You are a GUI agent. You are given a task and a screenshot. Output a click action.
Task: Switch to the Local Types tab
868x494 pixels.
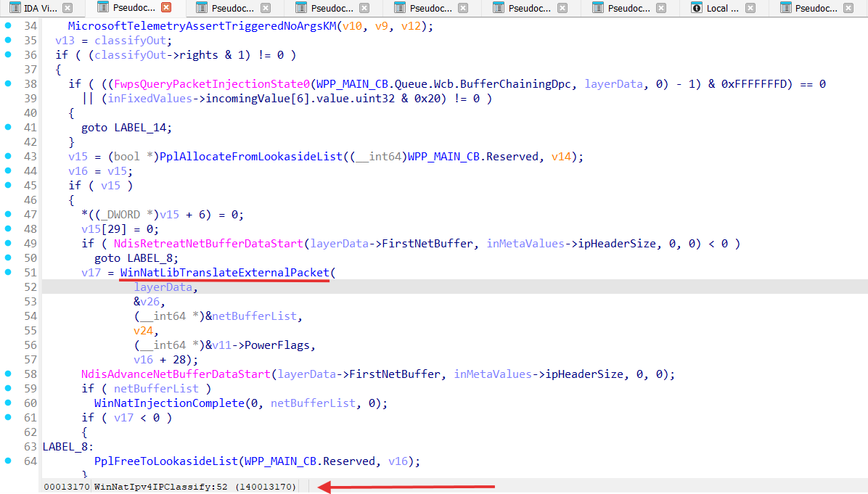pos(722,8)
